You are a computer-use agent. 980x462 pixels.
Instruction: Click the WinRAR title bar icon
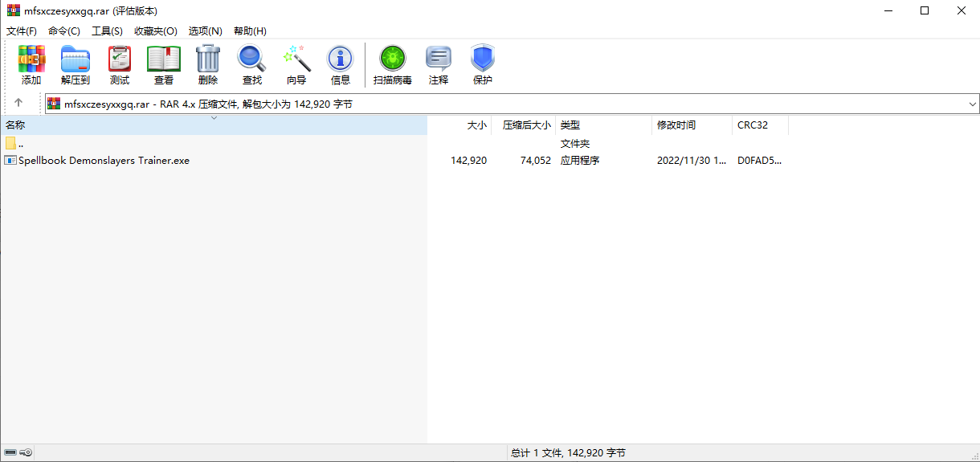pyautogui.click(x=13, y=11)
